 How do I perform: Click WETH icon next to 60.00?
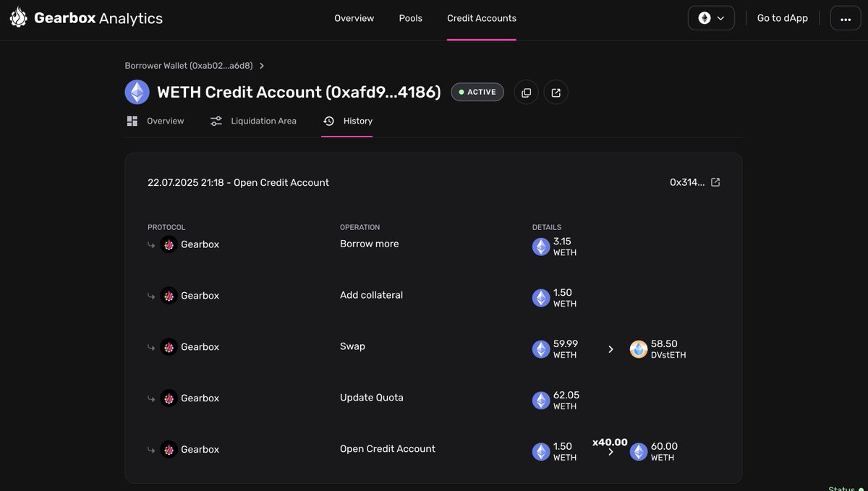638,452
